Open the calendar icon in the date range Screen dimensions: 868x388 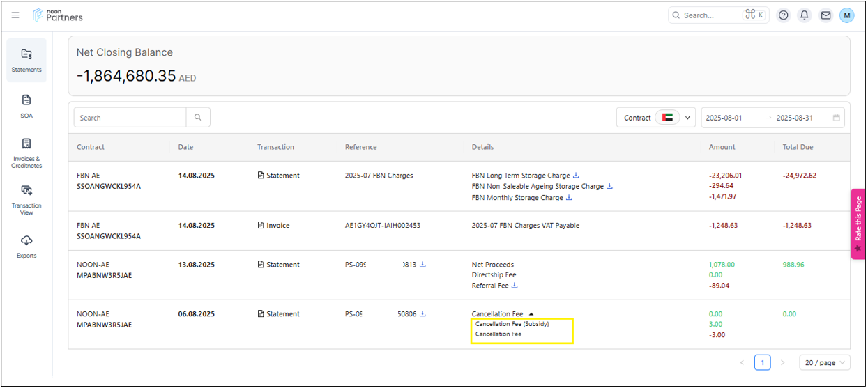click(836, 118)
